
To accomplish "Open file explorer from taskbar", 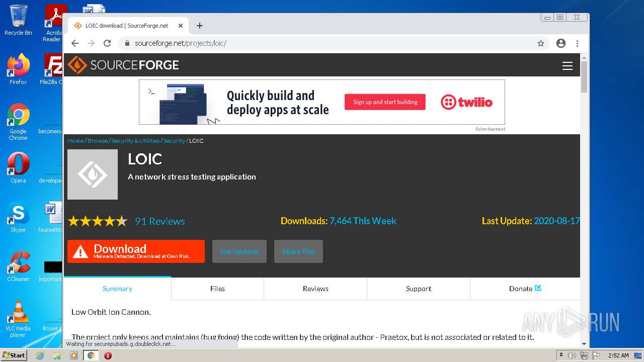I will pos(57,355).
